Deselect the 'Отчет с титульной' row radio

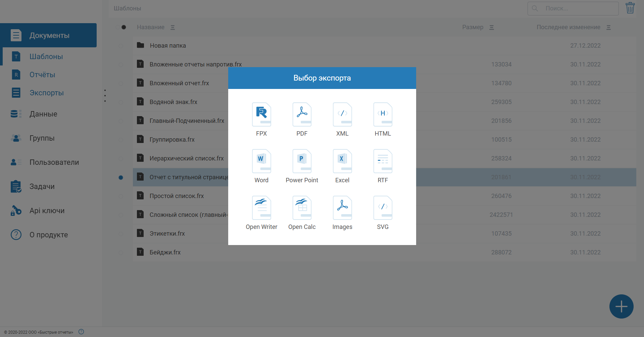(121, 177)
